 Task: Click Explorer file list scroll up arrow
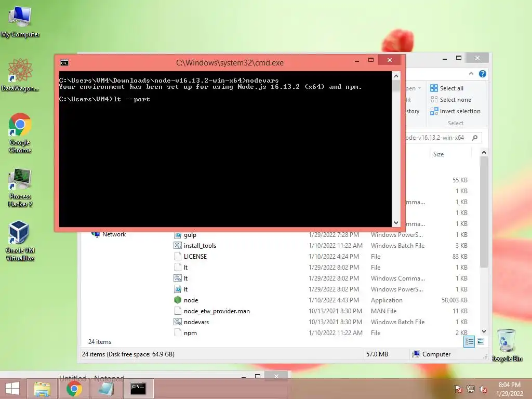[484, 153]
